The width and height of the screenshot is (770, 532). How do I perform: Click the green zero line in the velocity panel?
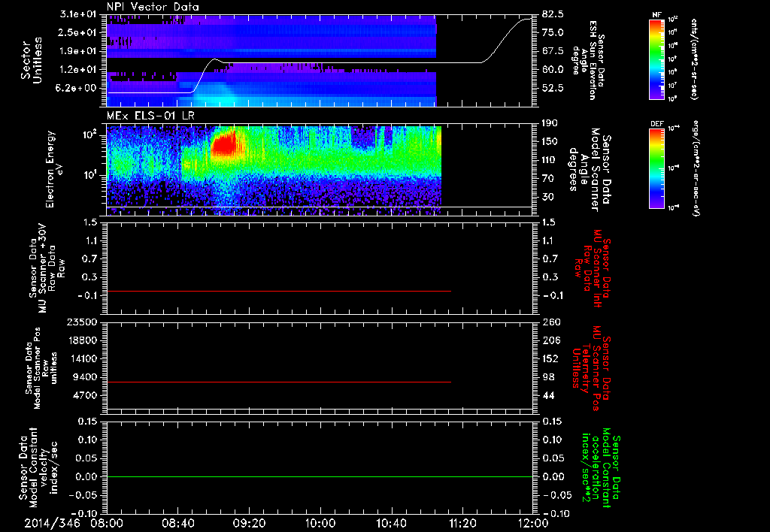coord(320,476)
